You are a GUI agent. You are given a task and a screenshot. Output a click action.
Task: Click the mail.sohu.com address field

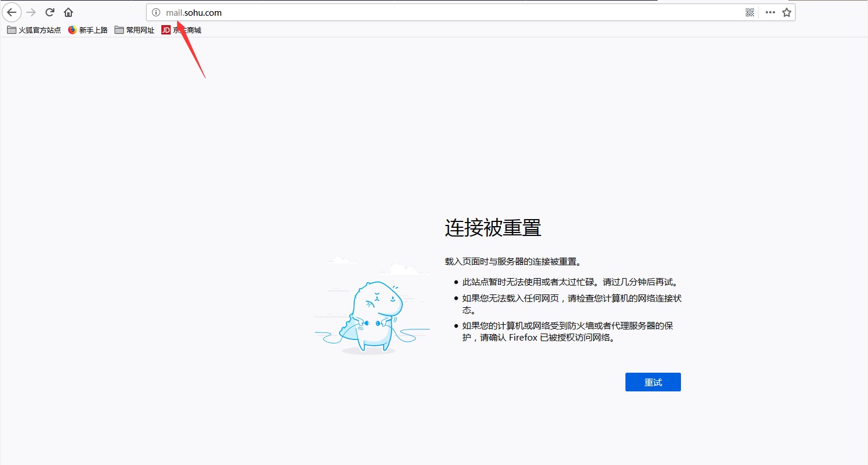(x=409, y=12)
